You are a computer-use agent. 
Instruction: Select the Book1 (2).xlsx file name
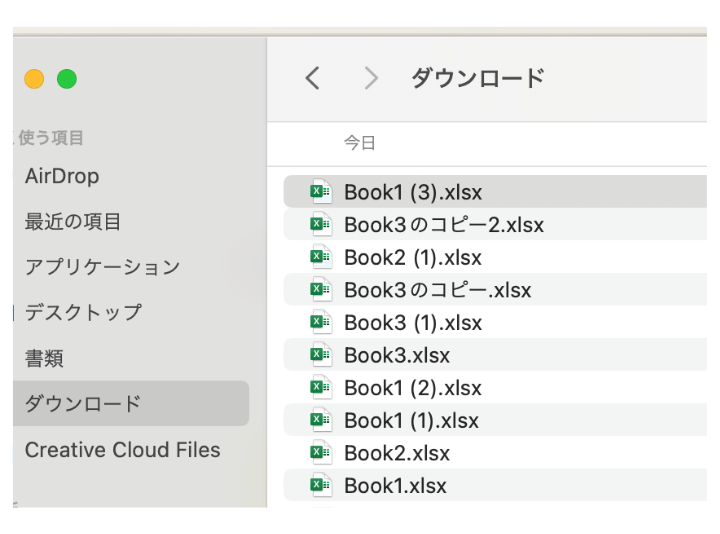pyautogui.click(x=412, y=388)
